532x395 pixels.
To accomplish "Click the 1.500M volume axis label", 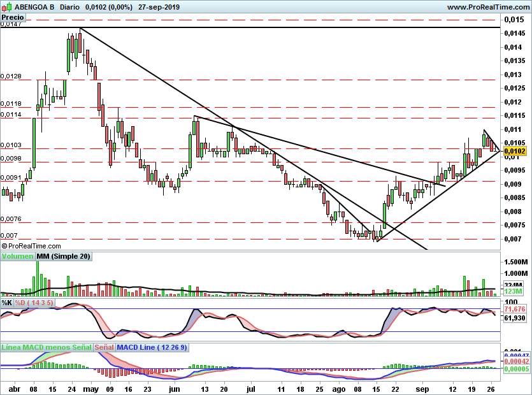I will pyautogui.click(x=516, y=262).
